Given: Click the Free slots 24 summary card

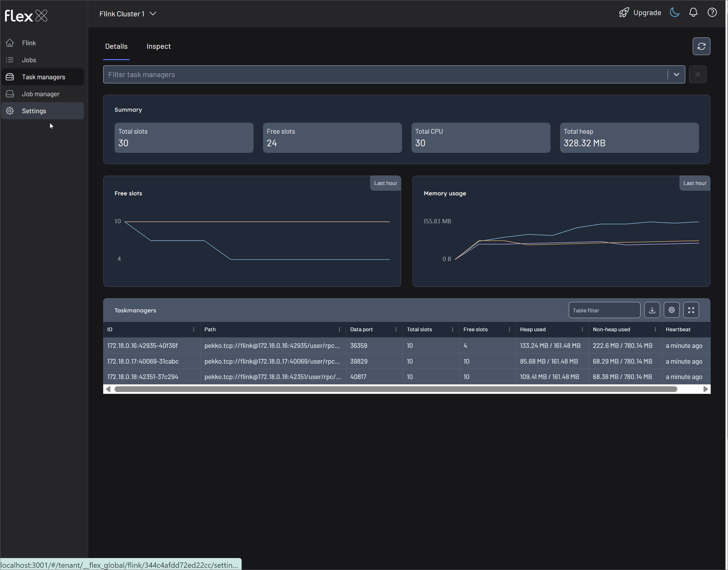Looking at the screenshot, I should tap(333, 138).
